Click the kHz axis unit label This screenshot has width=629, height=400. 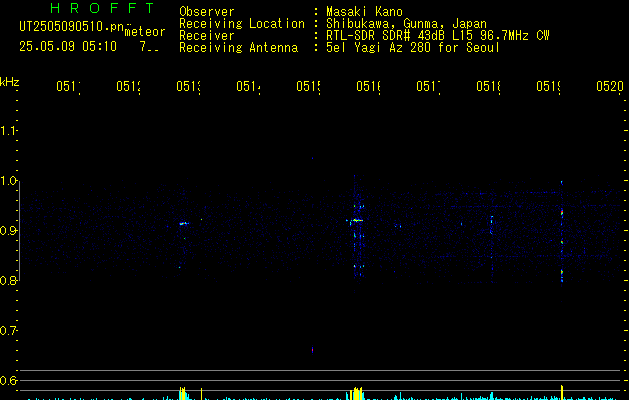(x=9, y=82)
